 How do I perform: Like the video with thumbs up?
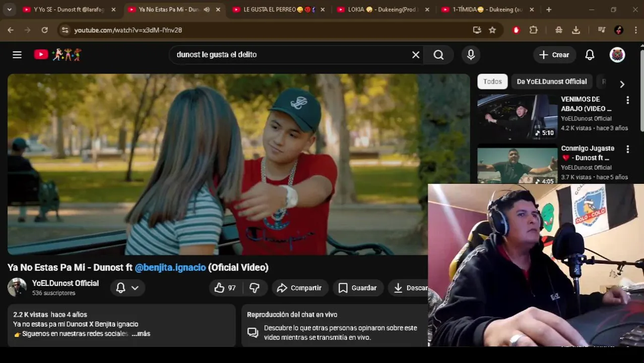(225, 288)
